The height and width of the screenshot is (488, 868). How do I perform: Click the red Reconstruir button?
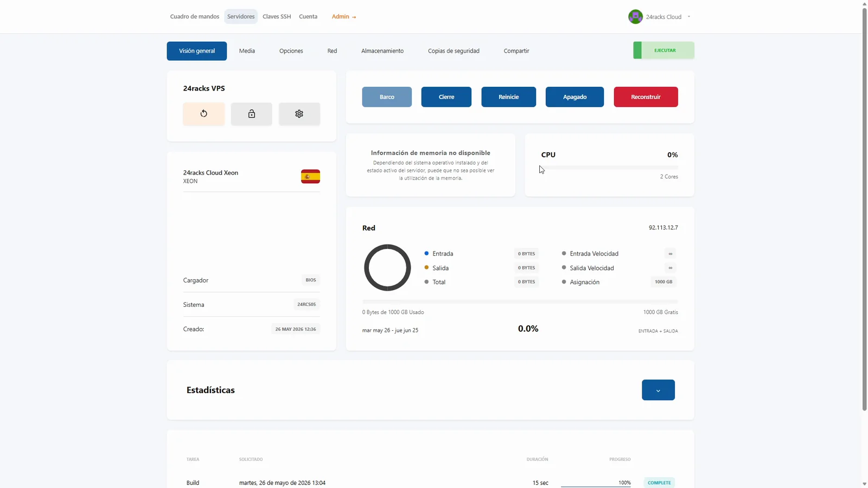646,97
